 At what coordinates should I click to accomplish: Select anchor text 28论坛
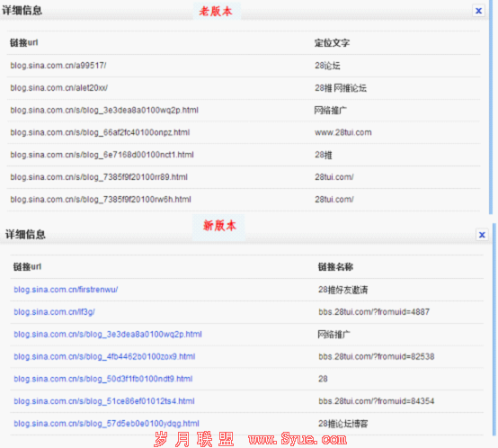(x=327, y=66)
